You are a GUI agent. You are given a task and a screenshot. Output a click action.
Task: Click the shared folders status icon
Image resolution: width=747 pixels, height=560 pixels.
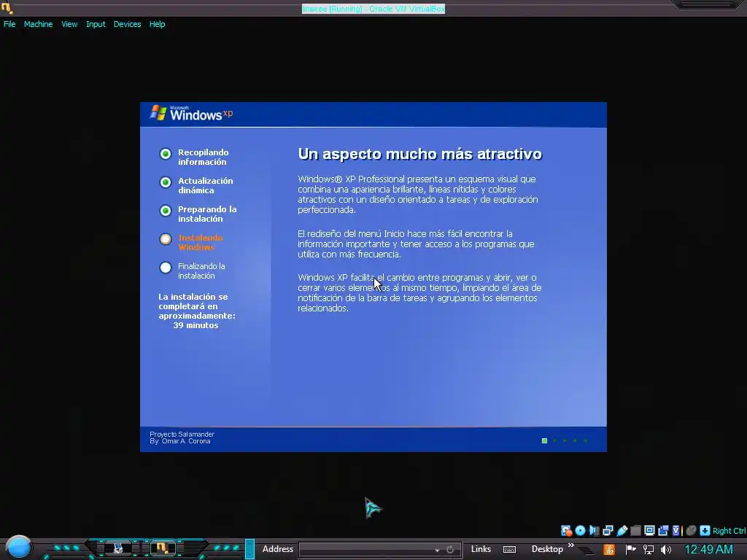click(635, 531)
